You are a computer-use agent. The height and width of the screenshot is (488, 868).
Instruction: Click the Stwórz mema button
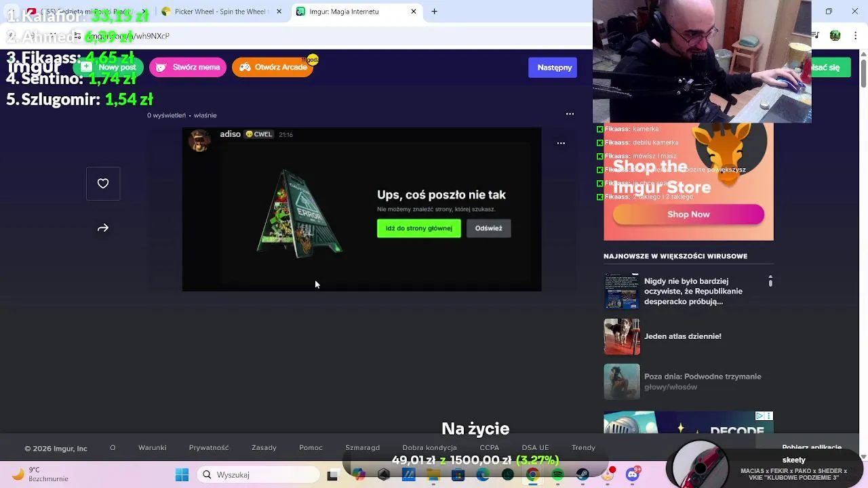pyautogui.click(x=188, y=67)
